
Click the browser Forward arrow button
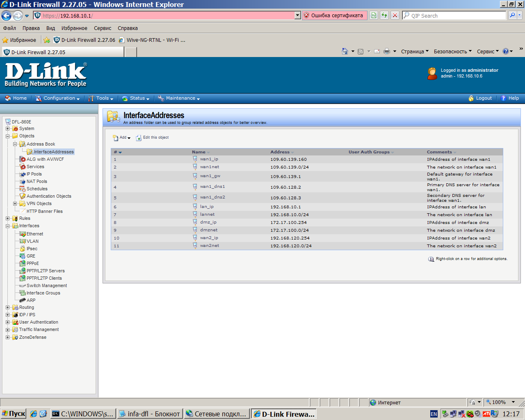(18, 16)
